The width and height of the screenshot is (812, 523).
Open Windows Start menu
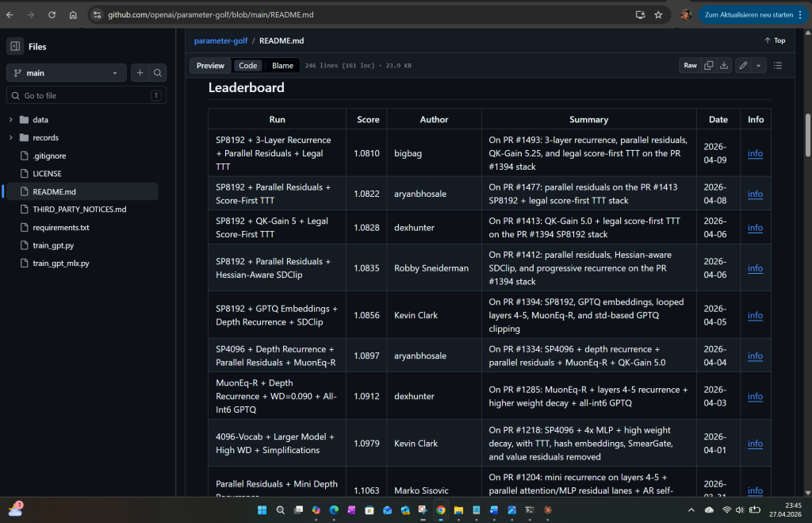(x=262, y=510)
